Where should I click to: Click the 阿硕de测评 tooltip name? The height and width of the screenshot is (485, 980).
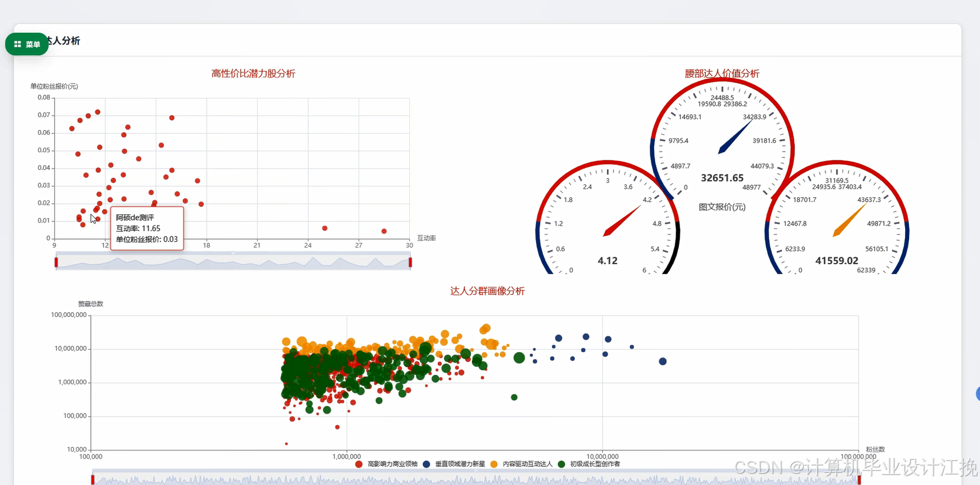[135, 217]
